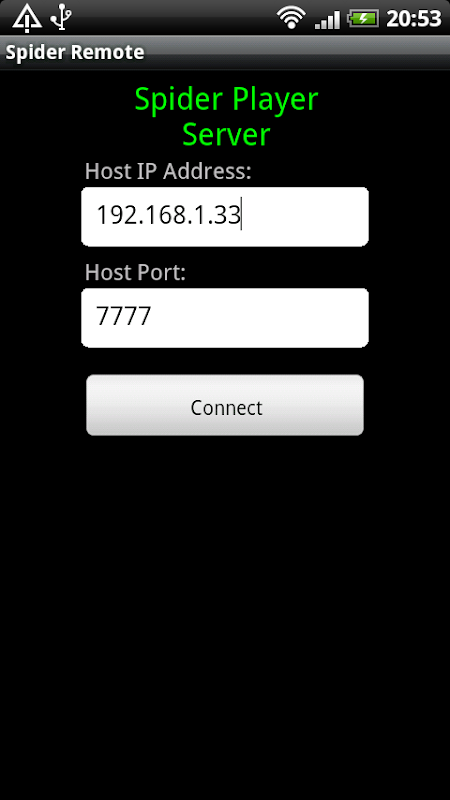Screen dimensions: 450x800
Task: Tap the cellular signal bars icon
Action: tap(327, 19)
